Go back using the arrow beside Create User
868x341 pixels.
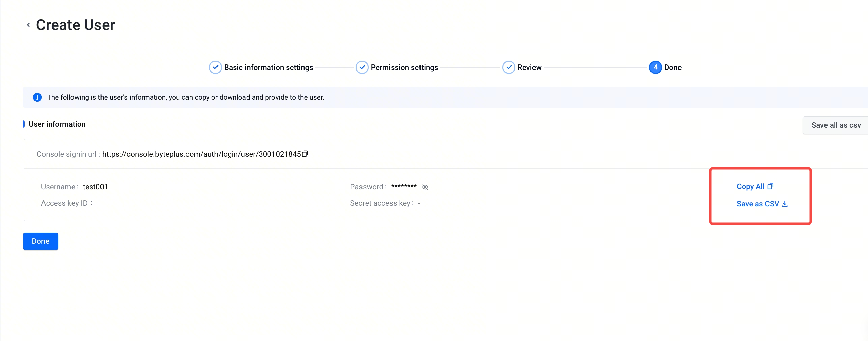pos(28,25)
